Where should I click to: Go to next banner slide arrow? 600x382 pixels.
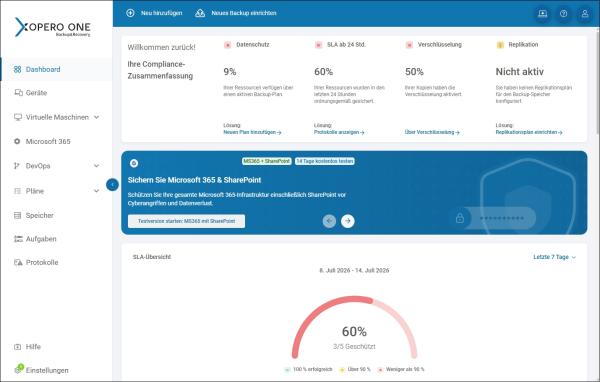tap(347, 221)
